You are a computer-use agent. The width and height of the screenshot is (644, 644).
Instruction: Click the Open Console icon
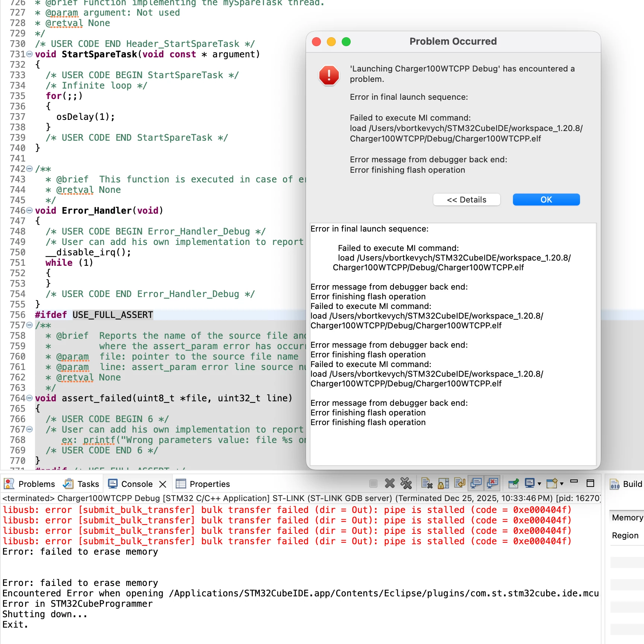click(552, 484)
